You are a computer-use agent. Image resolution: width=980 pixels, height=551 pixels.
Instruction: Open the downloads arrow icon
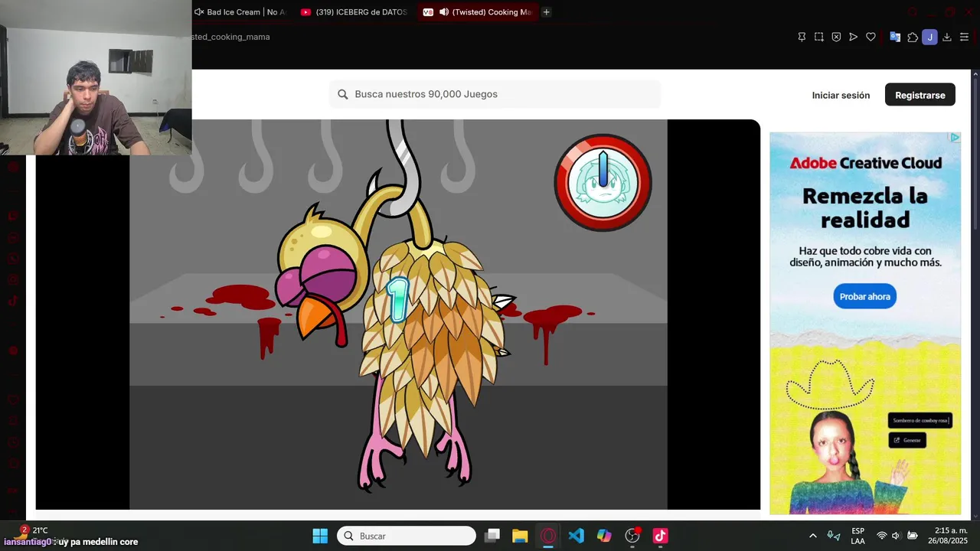click(947, 37)
